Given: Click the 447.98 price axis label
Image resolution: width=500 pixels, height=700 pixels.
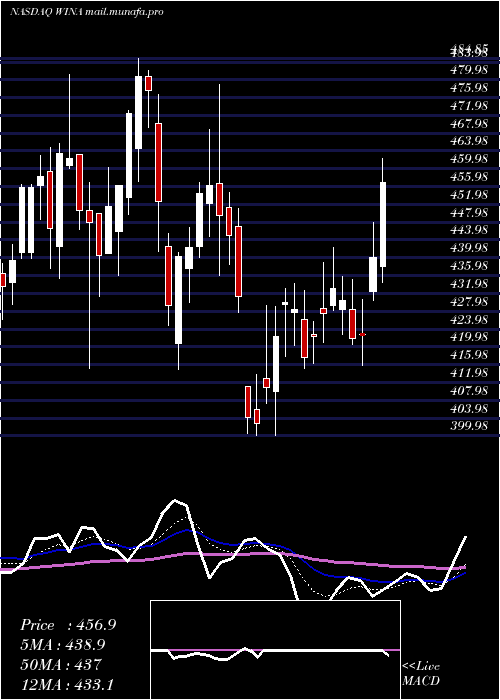Looking at the screenshot, I should pyautogui.click(x=468, y=212).
